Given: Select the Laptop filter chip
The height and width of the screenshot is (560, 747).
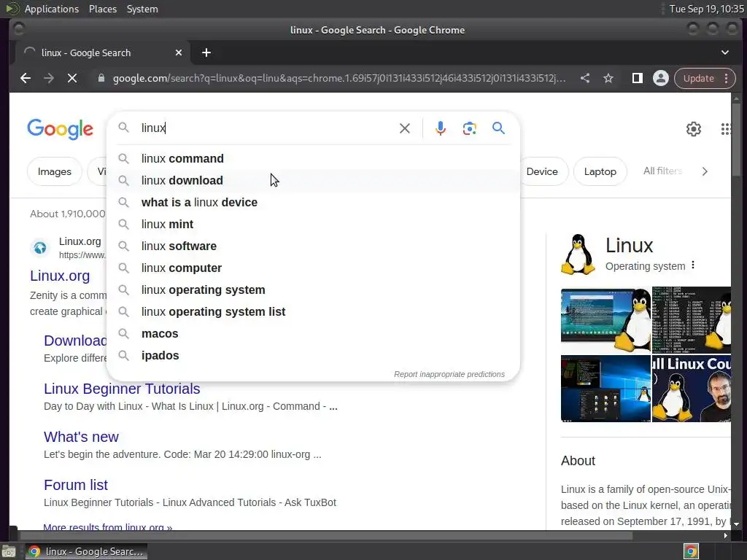Looking at the screenshot, I should (600, 171).
